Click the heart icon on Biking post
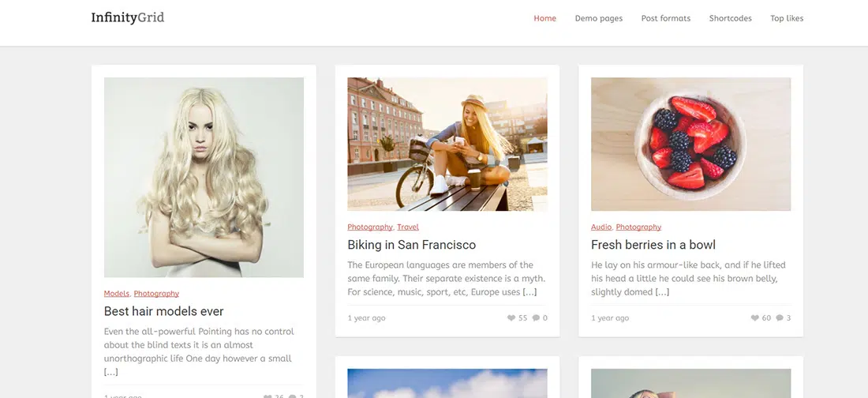This screenshot has width=868, height=398. coord(511,318)
